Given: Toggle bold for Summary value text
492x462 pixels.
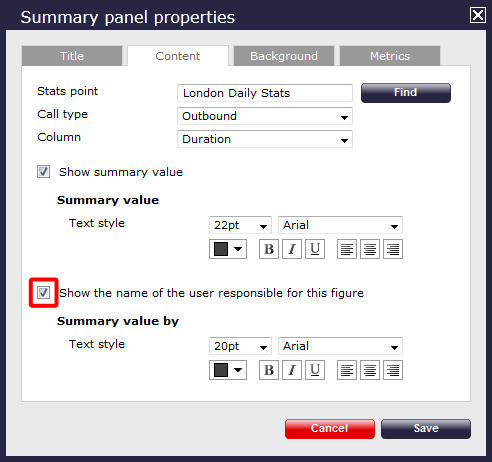Looking at the screenshot, I should [269, 249].
